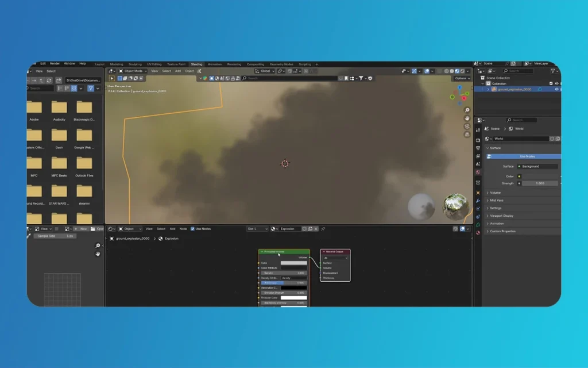Screen dimensions: 588x368
Task: Enable rendered viewport shading
Action: [x=462, y=71]
